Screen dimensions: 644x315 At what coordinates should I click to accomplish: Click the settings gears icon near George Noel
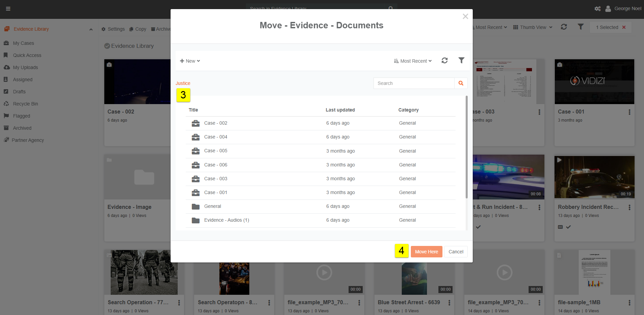(598, 9)
